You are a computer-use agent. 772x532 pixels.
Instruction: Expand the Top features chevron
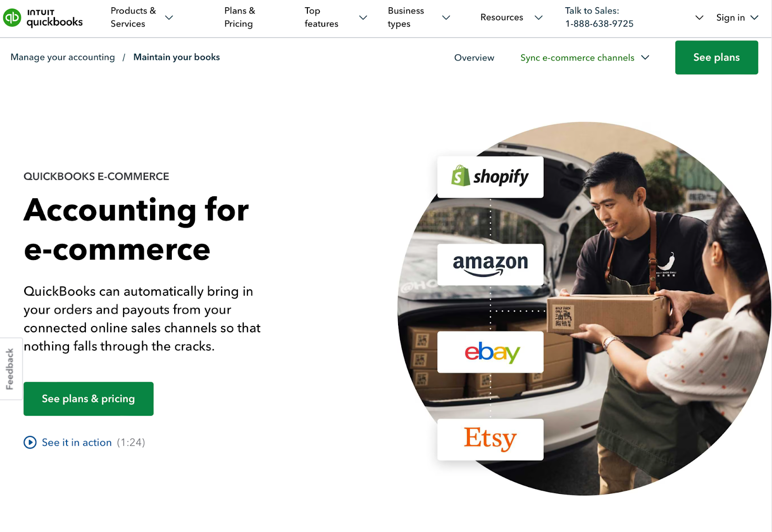[363, 17]
